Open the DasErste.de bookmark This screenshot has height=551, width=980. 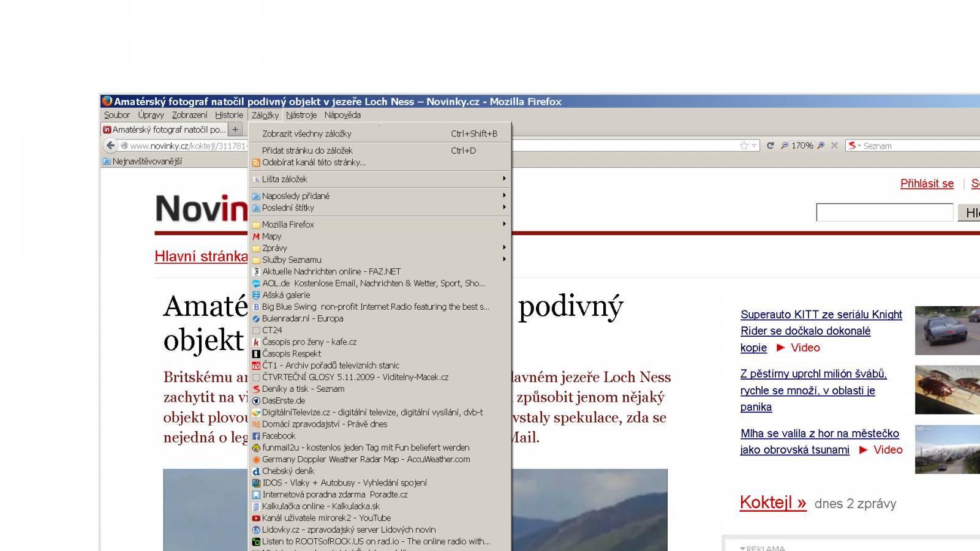tap(380, 400)
